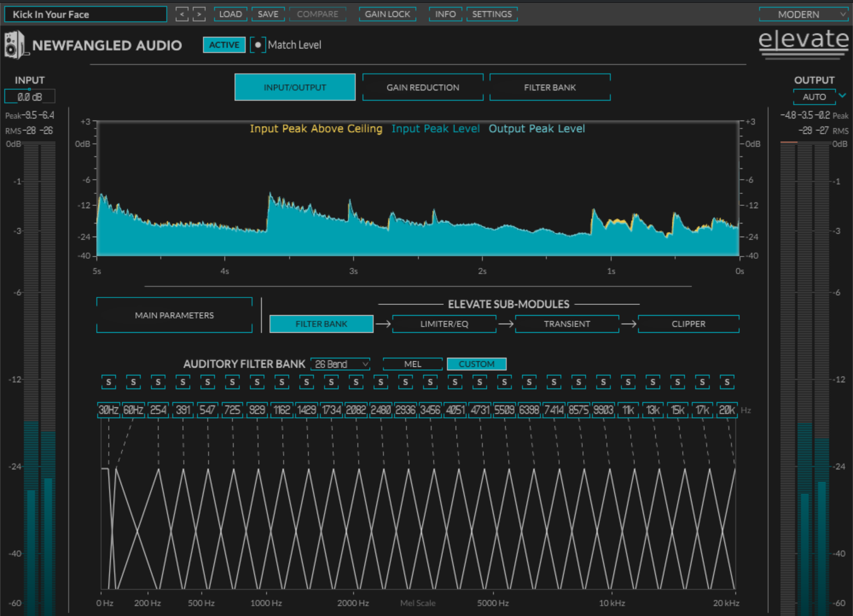Click the input gain 0.0 dB field

30,97
